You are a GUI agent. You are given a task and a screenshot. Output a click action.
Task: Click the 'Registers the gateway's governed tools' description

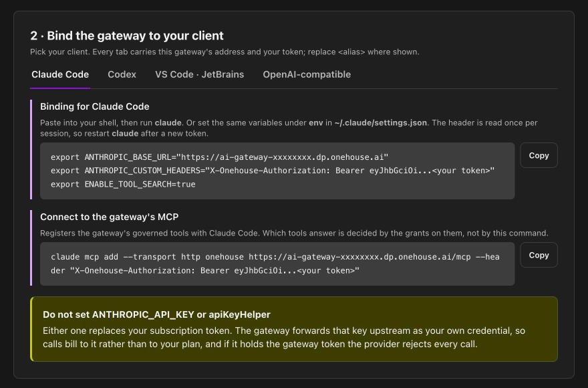tap(294, 233)
